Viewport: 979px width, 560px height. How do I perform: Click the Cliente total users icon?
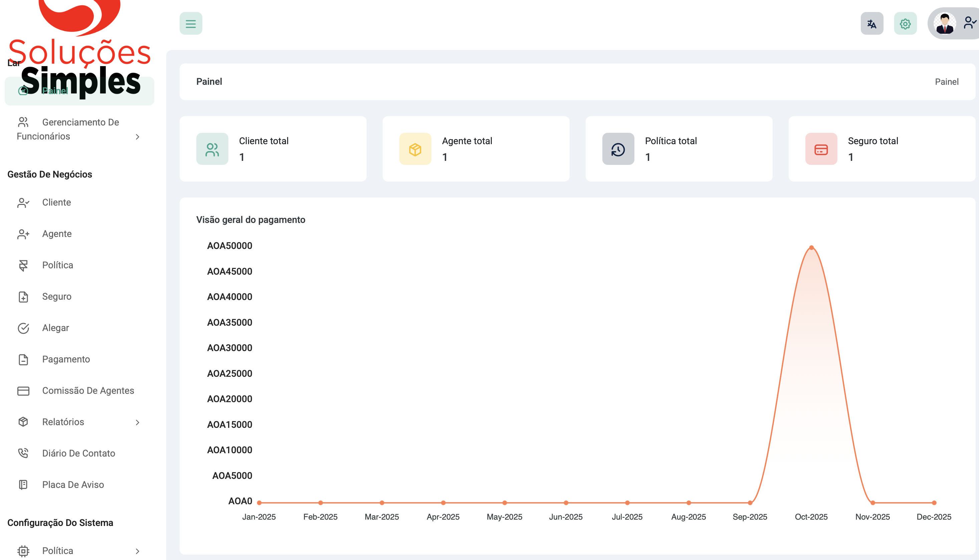(212, 149)
